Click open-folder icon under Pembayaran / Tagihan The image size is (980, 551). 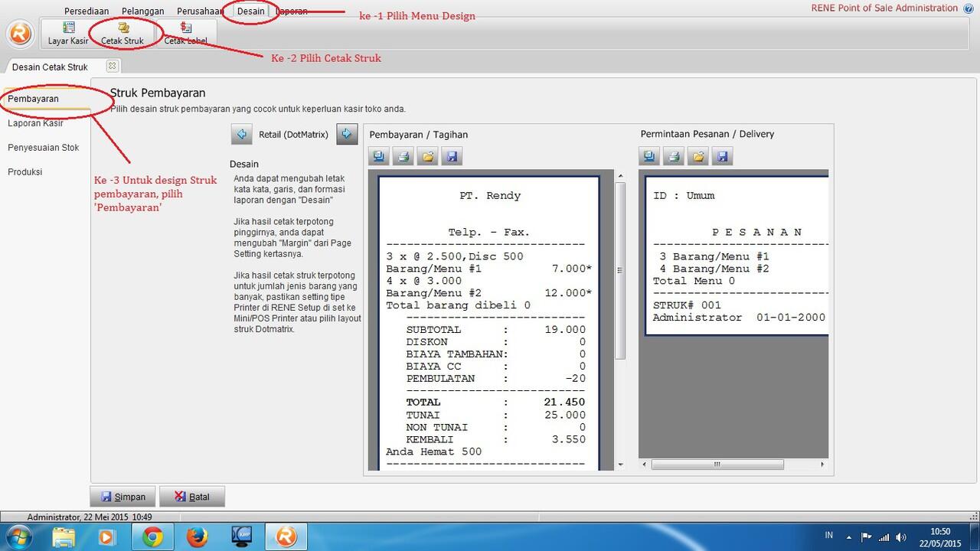[x=427, y=157]
